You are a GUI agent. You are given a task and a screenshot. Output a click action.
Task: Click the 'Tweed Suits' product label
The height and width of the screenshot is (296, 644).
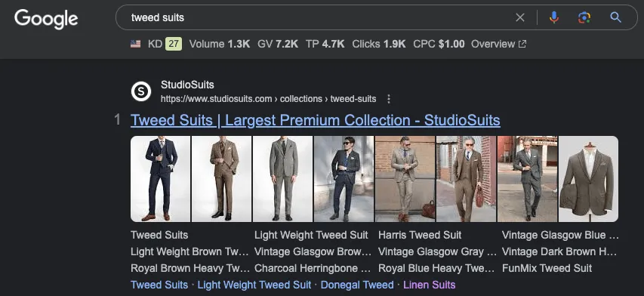[159, 236]
